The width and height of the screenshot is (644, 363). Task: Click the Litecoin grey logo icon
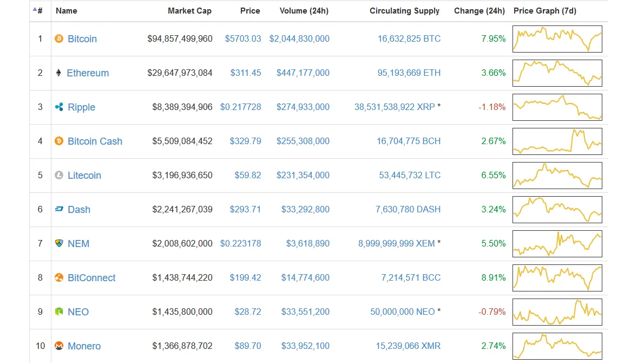[59, 175]
